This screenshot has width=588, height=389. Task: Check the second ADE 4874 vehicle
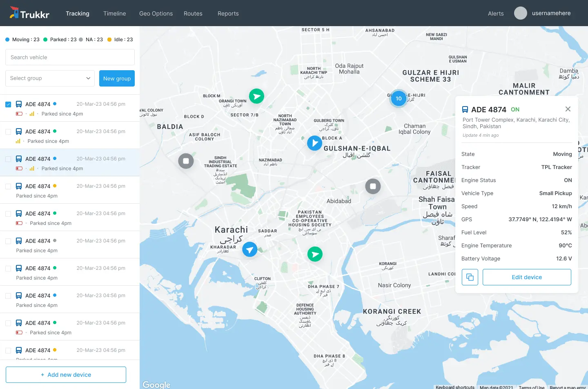pos(8,131)
